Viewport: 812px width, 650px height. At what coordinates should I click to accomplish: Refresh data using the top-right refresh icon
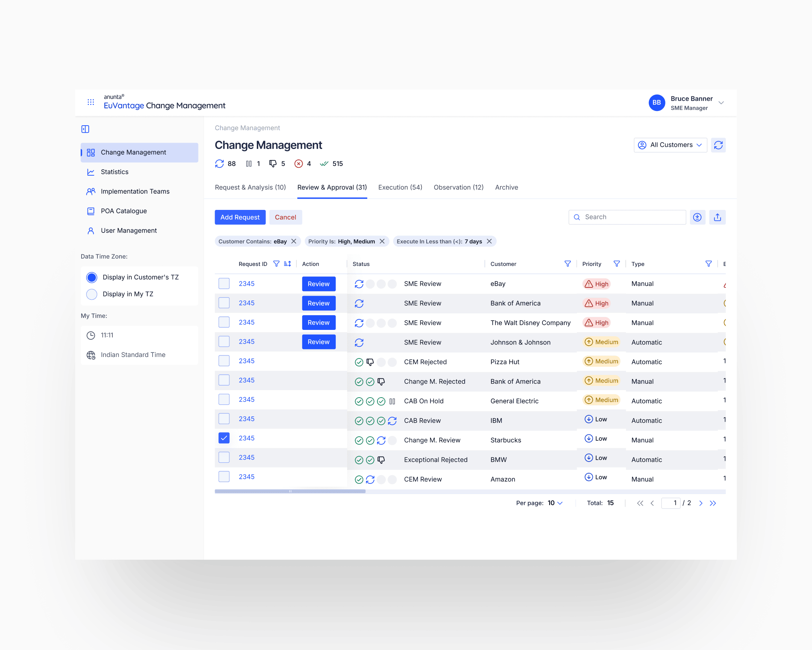click(x=719, y=145)
